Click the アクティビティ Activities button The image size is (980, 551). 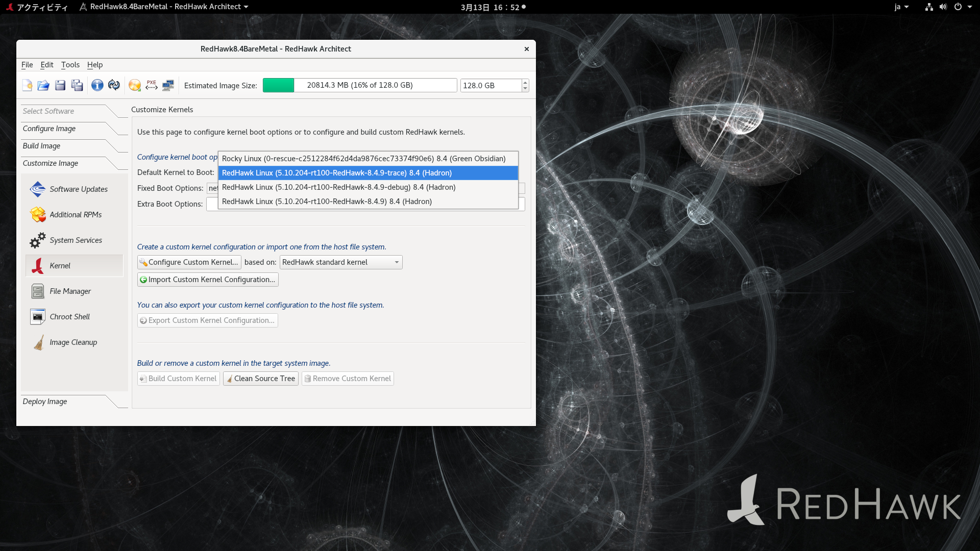coord(37,7)
